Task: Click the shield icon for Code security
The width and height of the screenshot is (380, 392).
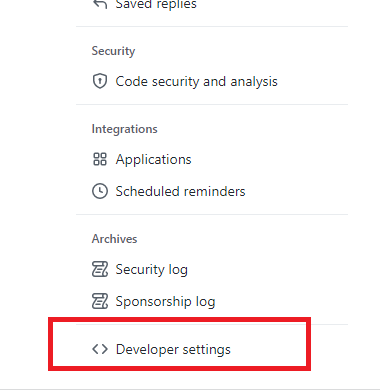Action: 100,81
